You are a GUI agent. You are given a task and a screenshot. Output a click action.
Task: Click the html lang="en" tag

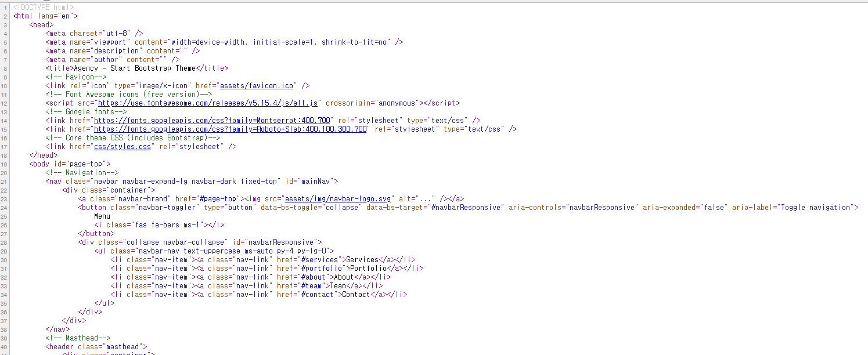coord(45,16)
